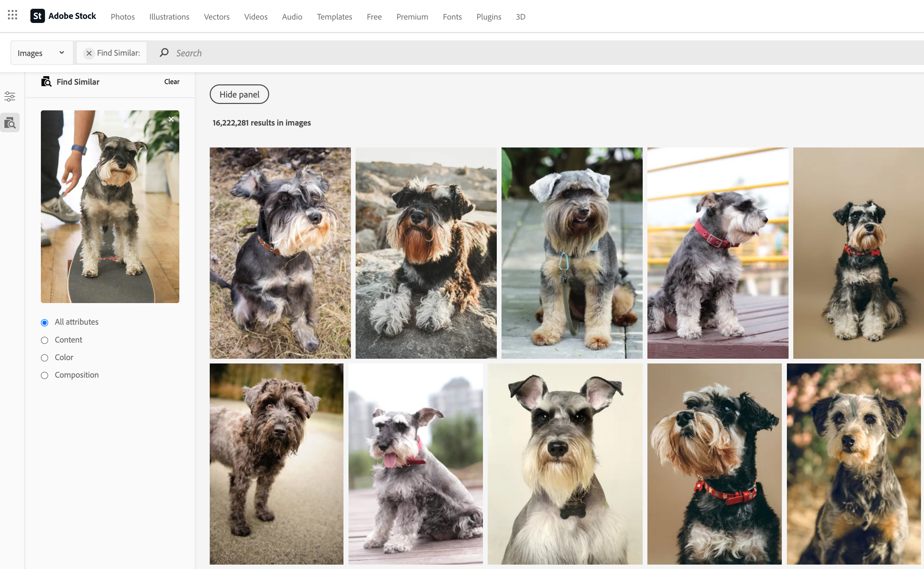This screenshot has height=569, width=924.
Task: Click Clear in Find Similar panel
Action: click(x=172, y=82)
